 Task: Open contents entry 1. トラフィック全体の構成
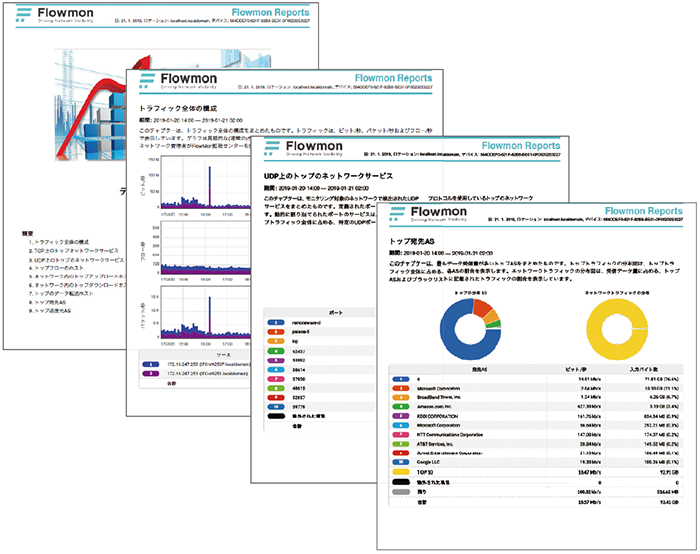[58, 242]
